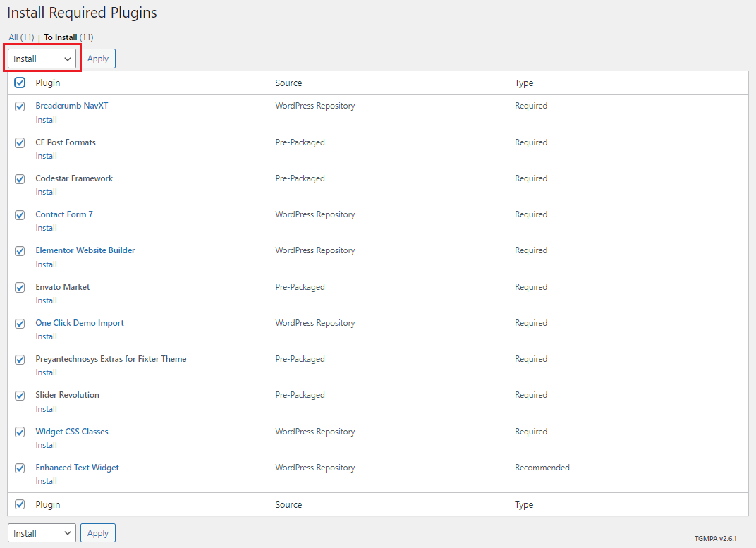Screen dimensions: 756x548
Task: Click Install under One Click Demo Import
Action: coord(47,336)
